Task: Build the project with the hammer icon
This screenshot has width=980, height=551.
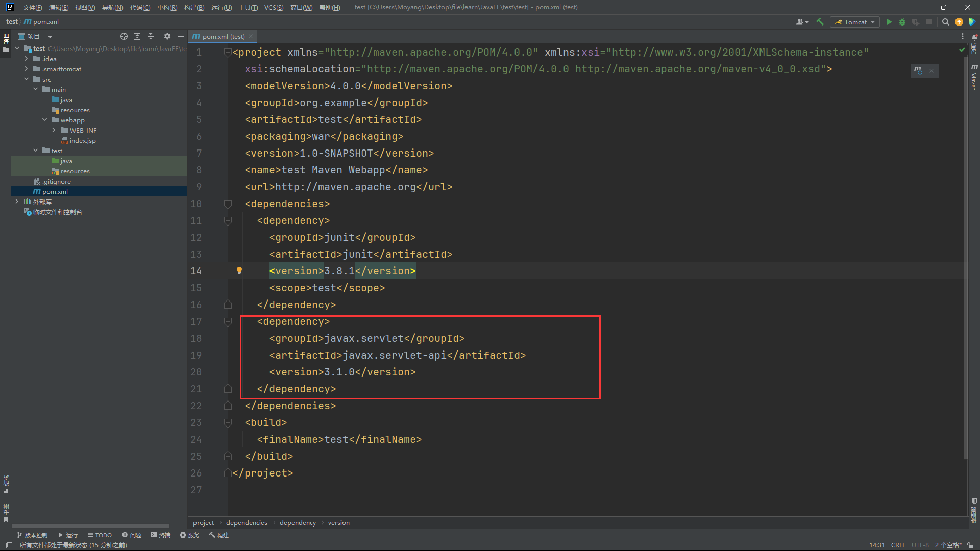Action: click(x=820, y=22)
